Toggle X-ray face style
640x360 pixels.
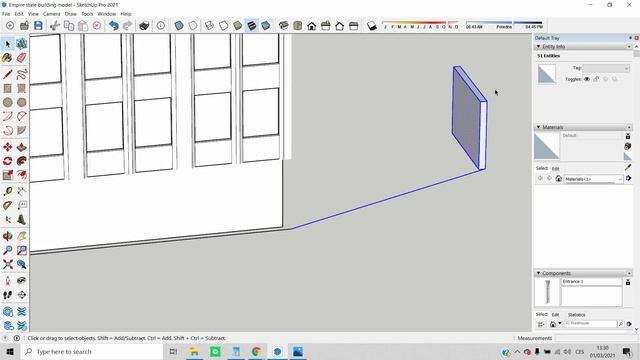pyautogui.click(x=179, y=26)
